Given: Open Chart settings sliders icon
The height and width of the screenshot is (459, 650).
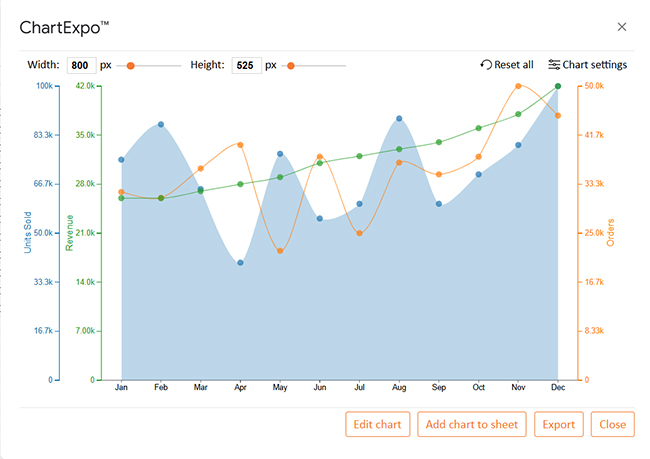Looking at the screenshot, I should 554,65.
